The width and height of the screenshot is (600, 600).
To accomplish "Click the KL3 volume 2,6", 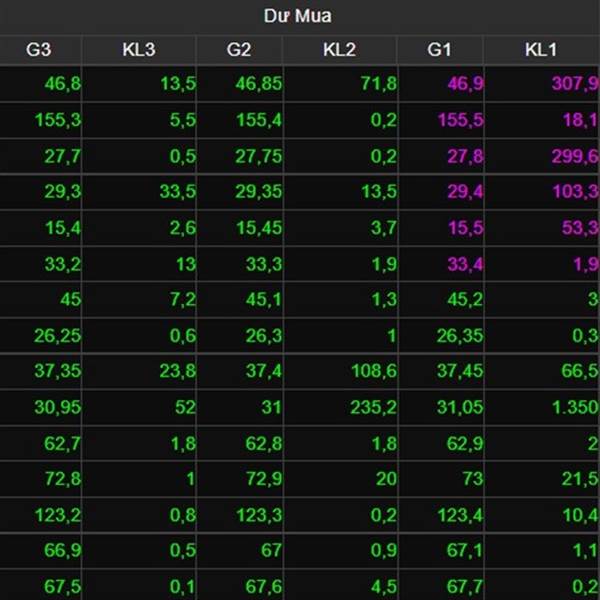I will [x=183, y=228].
